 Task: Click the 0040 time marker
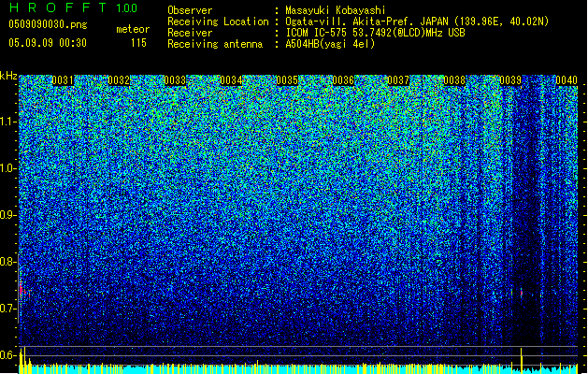566,80
